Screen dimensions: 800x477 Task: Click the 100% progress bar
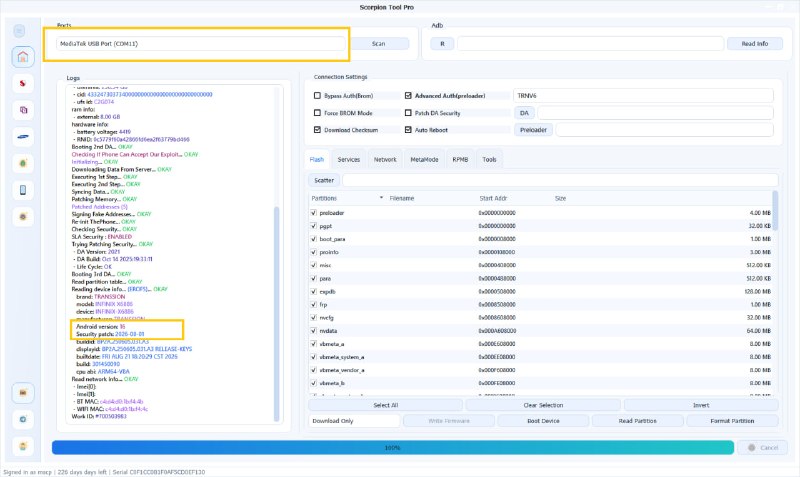coord(392,447)
